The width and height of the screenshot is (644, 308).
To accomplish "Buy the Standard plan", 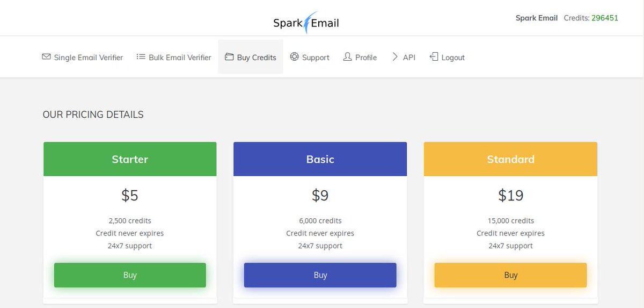I will pyautogui.click(x=510, y=275).
